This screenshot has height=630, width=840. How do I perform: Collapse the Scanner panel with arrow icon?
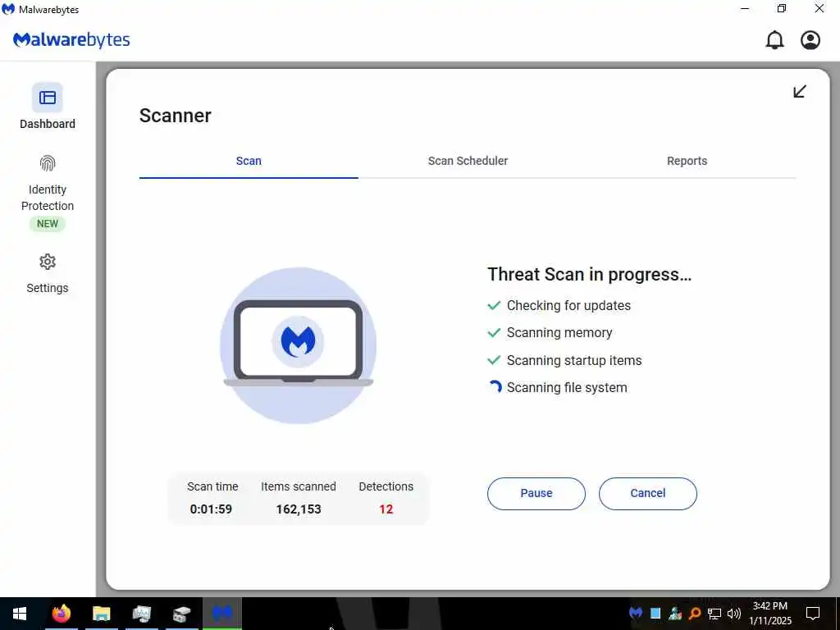point(799,92)
